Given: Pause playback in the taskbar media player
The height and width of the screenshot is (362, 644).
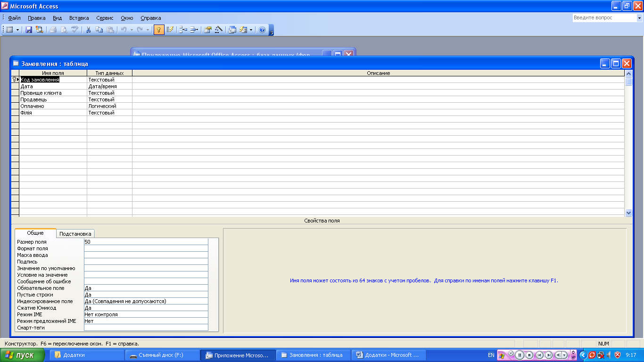Looking at the screenshot, I should 520,355.
